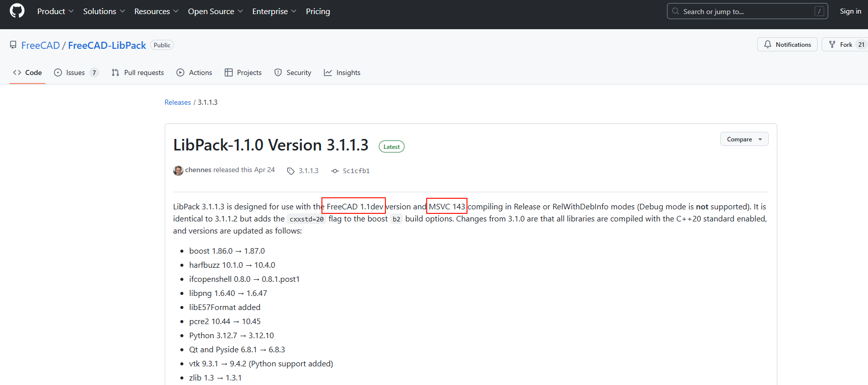Switch to the Issues tab
The image size is (868, 385).
76,72
